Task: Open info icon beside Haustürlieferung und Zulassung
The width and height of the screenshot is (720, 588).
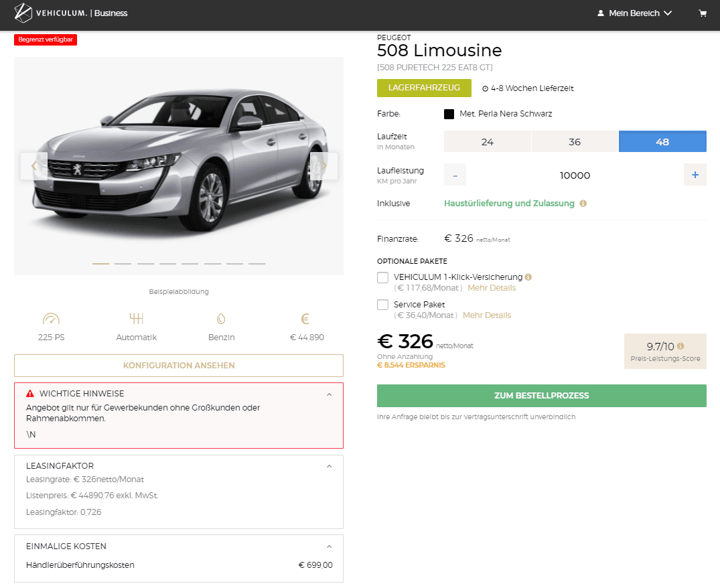Action: pyautogui.click(x=583, y=204)
